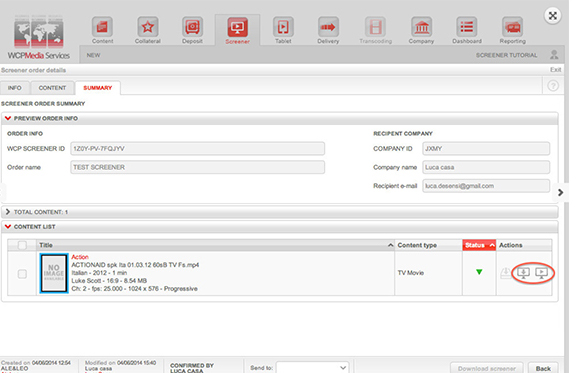Open the Tablet module icon
This screenshot has height=373, width=580.
point(283,27)
